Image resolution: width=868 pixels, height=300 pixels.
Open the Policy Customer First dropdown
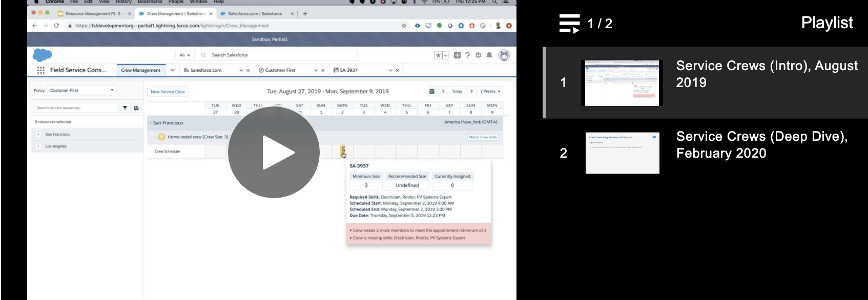click(82, 91)
